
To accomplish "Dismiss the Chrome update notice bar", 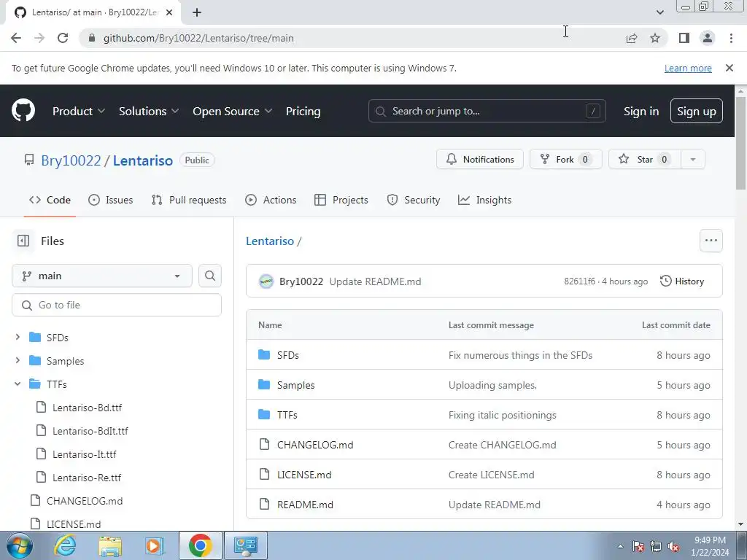I will click(729, 68).
